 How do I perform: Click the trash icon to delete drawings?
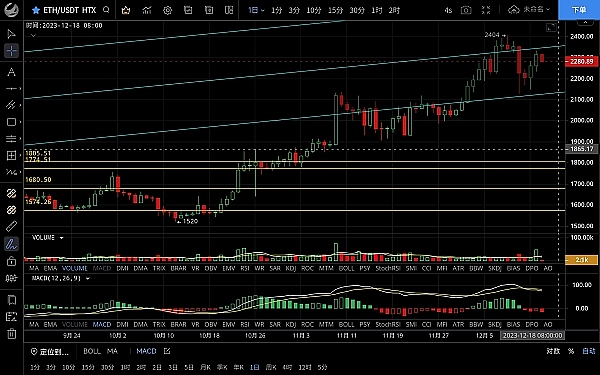coord(11,333)
